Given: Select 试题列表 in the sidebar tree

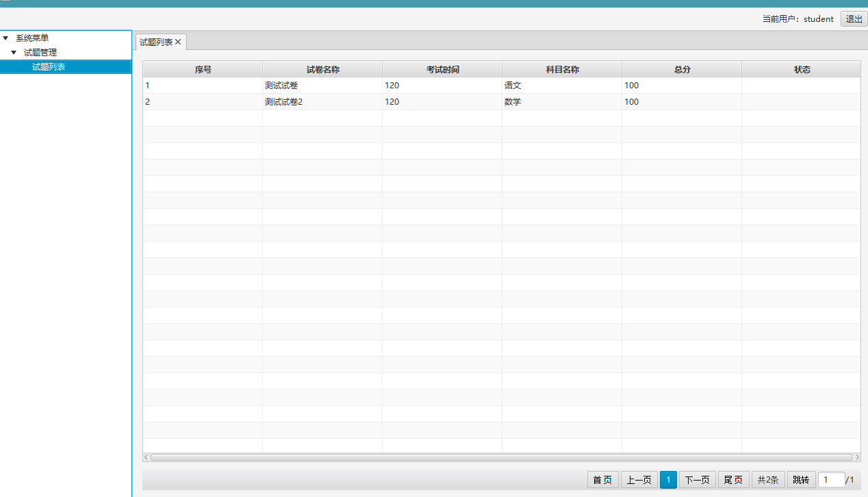Looking at the screenshot, I should 49,67.
